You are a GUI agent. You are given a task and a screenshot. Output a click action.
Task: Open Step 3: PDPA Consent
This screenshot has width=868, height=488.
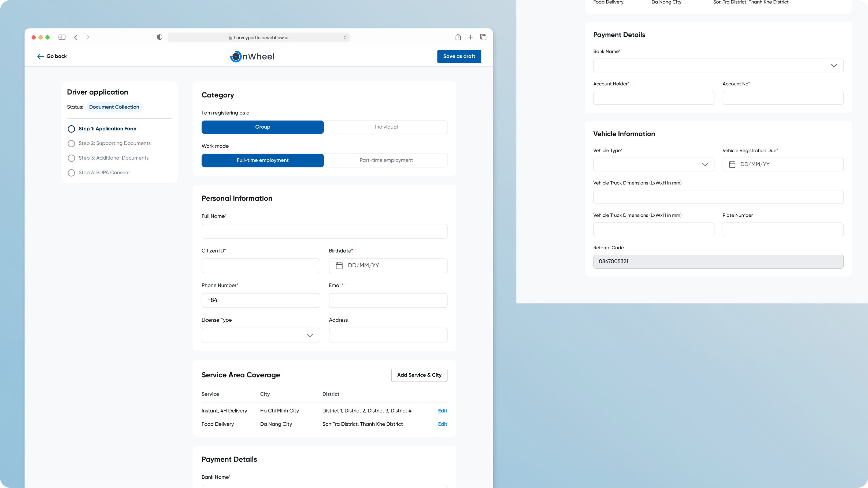pyautogui.click(x=104, y=172)
